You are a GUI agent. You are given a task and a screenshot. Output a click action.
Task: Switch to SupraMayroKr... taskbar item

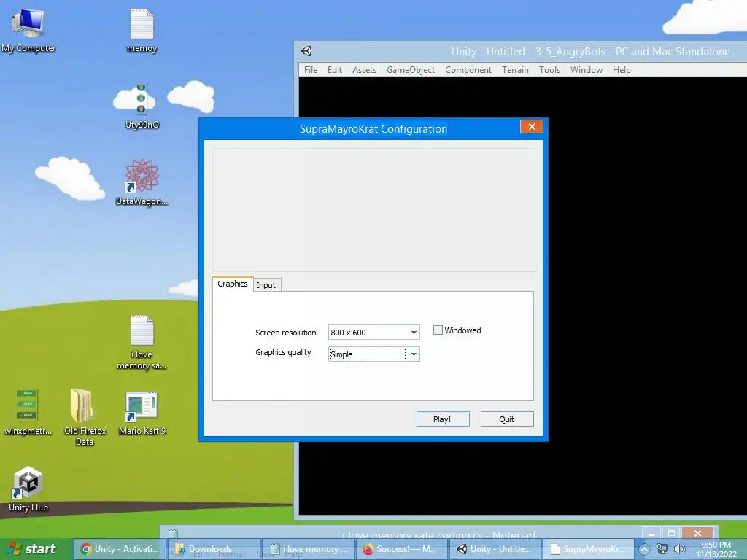[x=589, y=549]
